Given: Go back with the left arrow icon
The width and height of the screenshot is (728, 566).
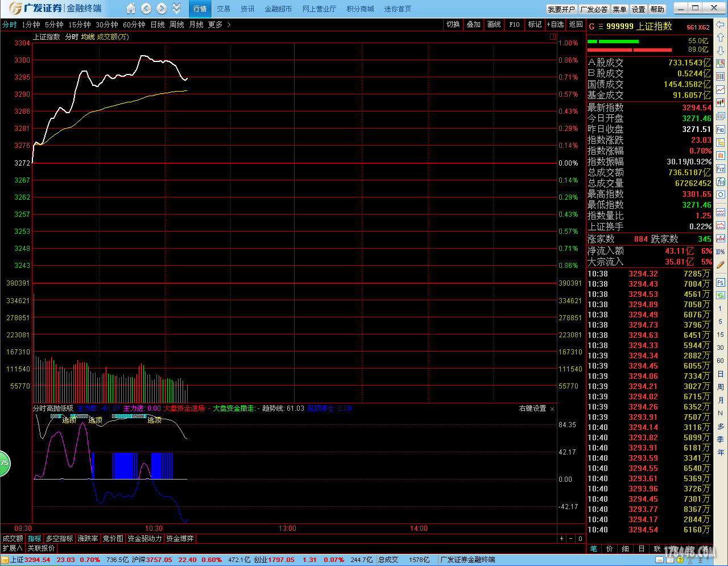Looking at the screenshot, I should [146, 9].
